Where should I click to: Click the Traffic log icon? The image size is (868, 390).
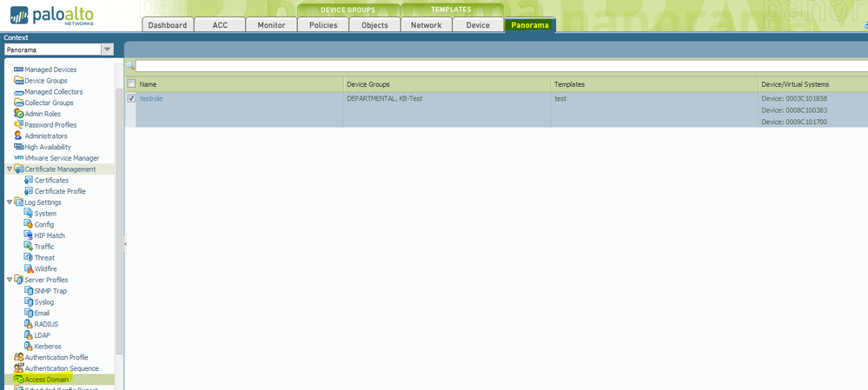pos(28,247)
